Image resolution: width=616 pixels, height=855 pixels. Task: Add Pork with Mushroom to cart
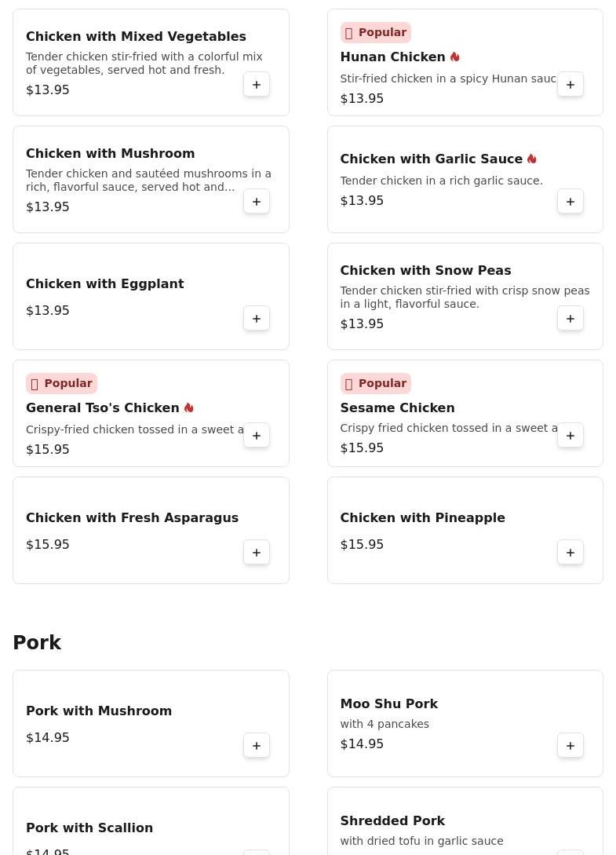click(257, 746)
